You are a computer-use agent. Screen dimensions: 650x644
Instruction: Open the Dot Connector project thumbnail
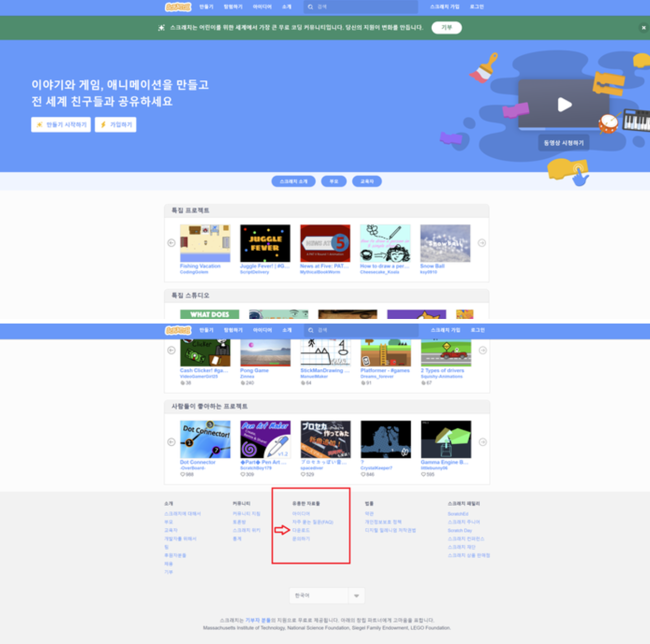(x=205, y=439)
